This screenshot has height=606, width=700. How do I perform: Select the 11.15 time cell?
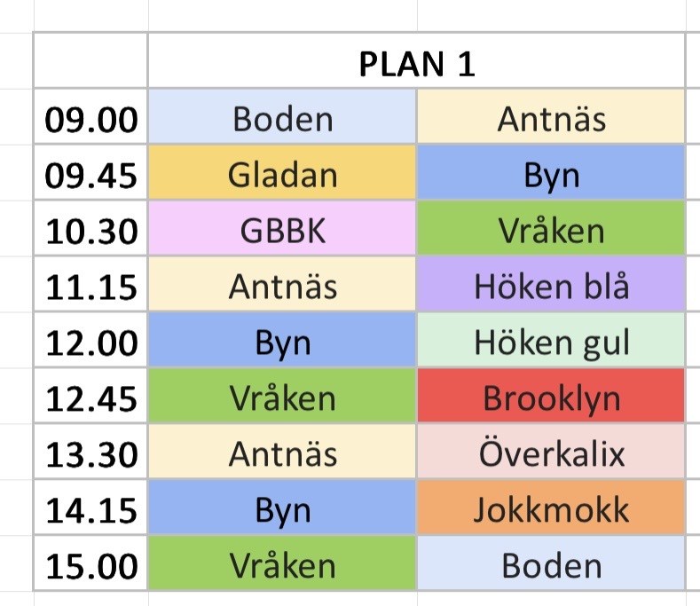pos(91,287)
